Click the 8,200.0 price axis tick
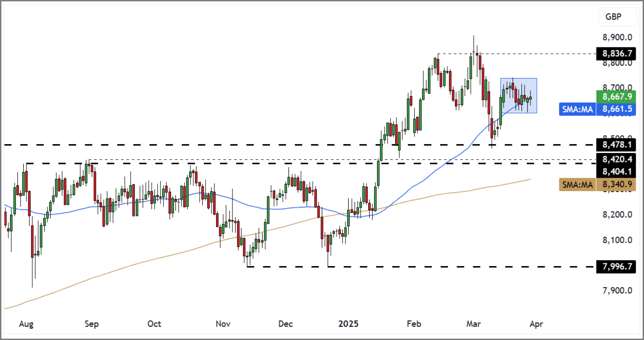The width and height of the screenshot is (644, 340). click(x=617, y=214)
